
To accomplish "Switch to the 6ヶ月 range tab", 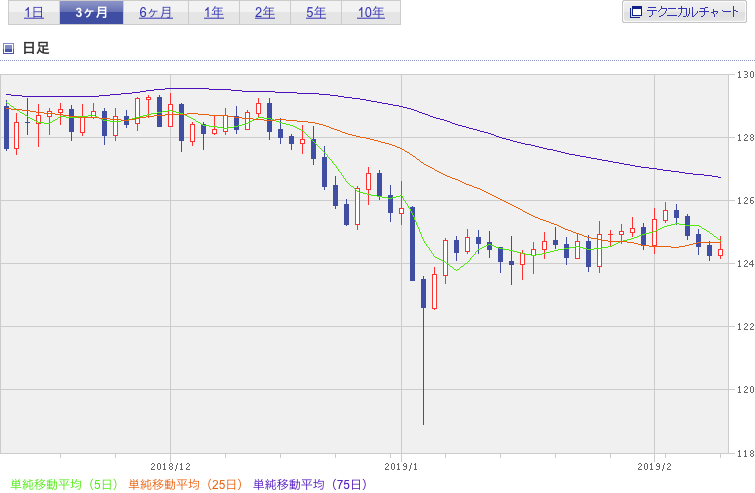I will point(156,13).
